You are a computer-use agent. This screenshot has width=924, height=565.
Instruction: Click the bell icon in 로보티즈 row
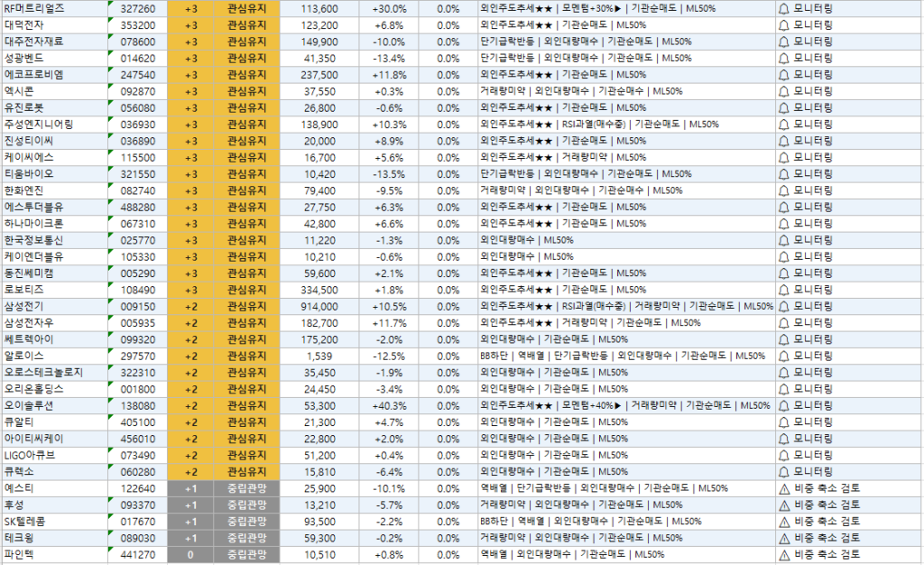click(784, 290)
